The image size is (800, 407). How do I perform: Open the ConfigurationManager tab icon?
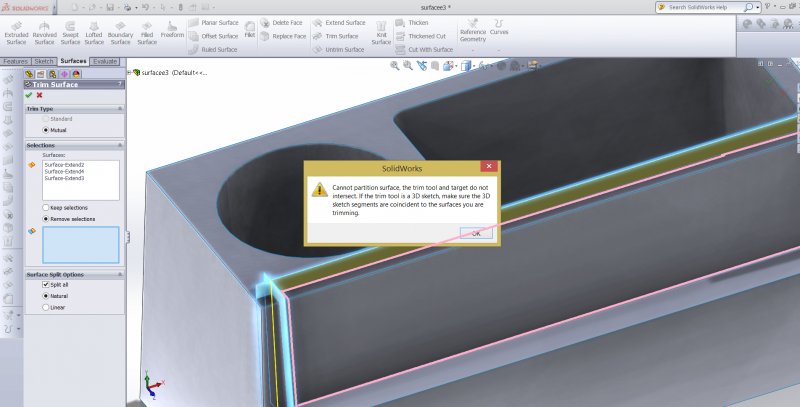tap(52, 74)
